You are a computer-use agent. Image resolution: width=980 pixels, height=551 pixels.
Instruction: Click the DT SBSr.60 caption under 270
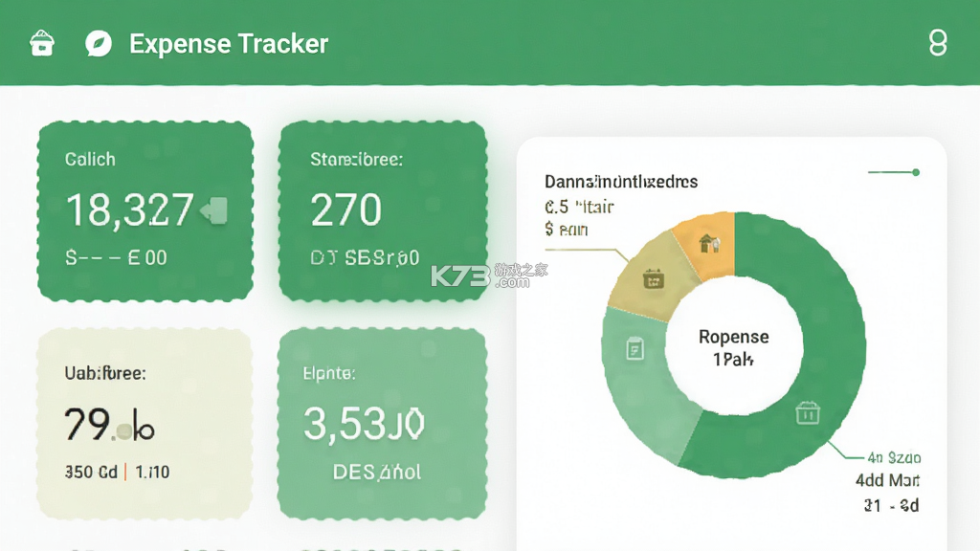[365, 257]
